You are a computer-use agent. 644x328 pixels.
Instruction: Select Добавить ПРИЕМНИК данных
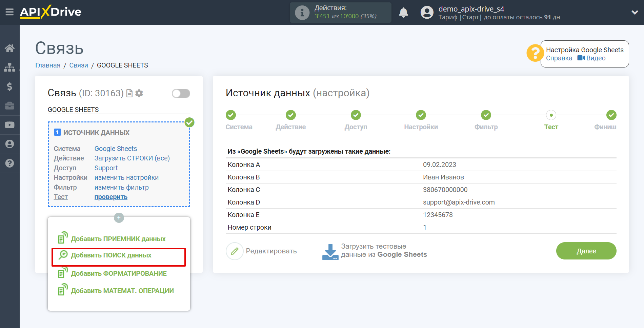118,239
